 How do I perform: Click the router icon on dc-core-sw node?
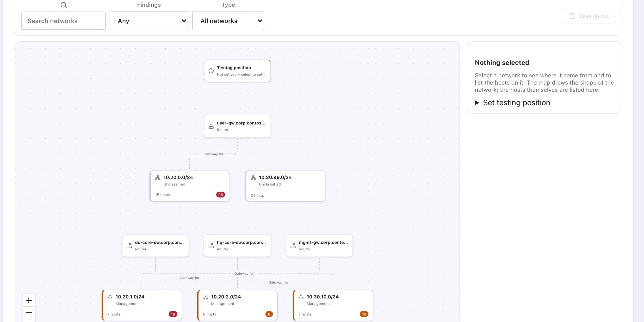(x=129, y=246)
